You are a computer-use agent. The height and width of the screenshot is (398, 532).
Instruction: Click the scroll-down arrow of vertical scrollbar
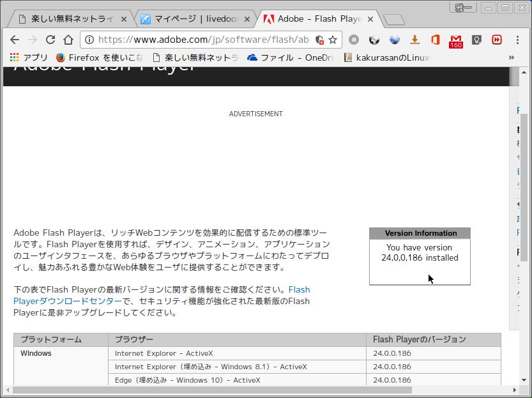coord(524,381)
